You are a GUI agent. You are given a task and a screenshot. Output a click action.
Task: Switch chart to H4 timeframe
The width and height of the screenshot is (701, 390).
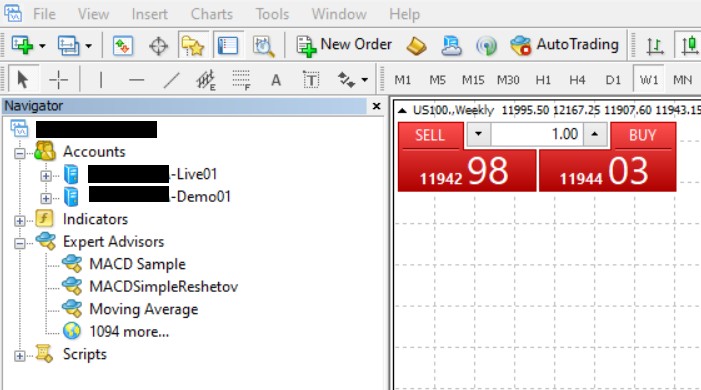pyautogui.click(x=577, y=80)
